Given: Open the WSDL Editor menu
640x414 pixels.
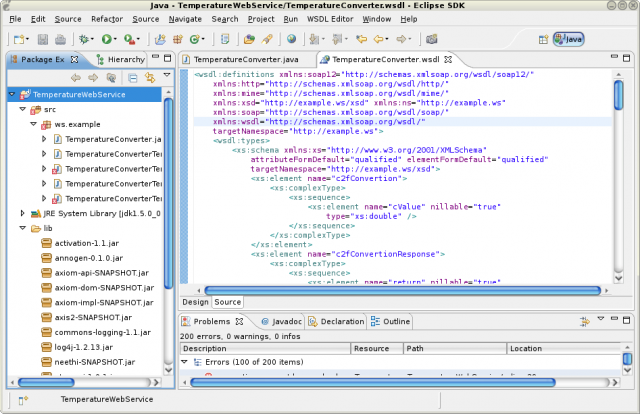Looking at the screenshot, I should point(330,19).
